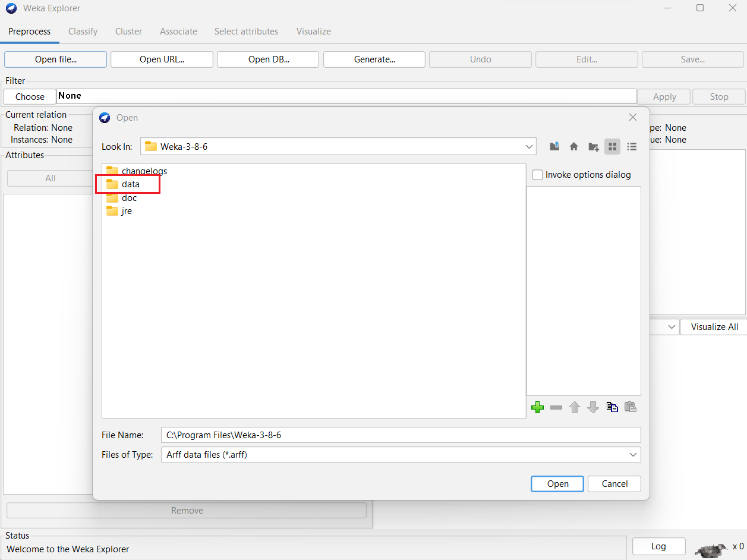This screenshot has width=747, height=560.
Task: Click the filter text field showing None
Action: click(346, 96)
